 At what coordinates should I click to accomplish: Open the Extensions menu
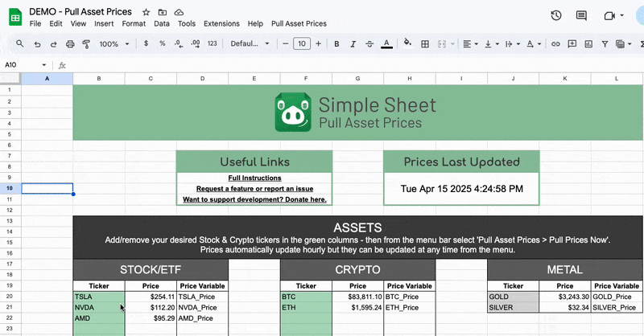click(221, 24)
